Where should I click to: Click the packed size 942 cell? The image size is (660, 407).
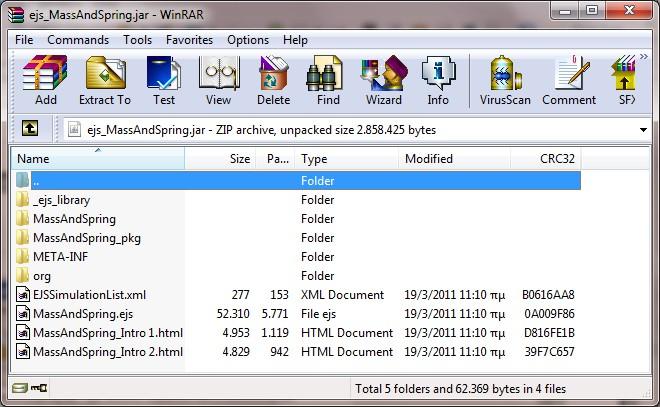pos(279,351)
